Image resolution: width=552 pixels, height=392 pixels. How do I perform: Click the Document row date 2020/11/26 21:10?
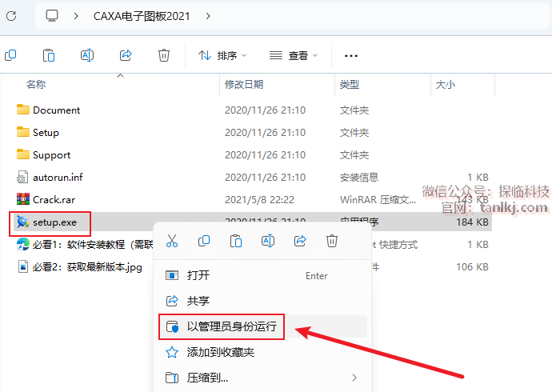(x=265, y=110)
